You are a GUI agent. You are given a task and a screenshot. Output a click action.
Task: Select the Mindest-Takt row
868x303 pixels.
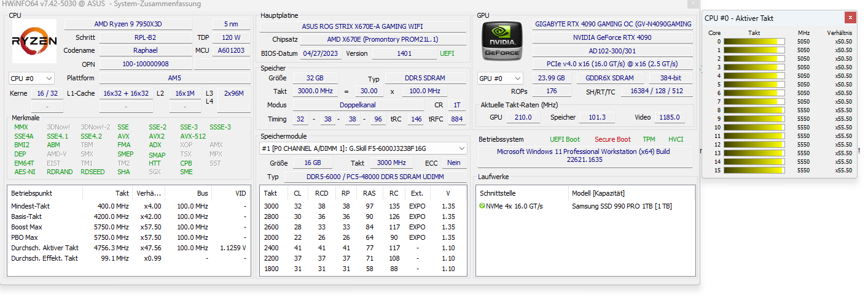point(128,206)
